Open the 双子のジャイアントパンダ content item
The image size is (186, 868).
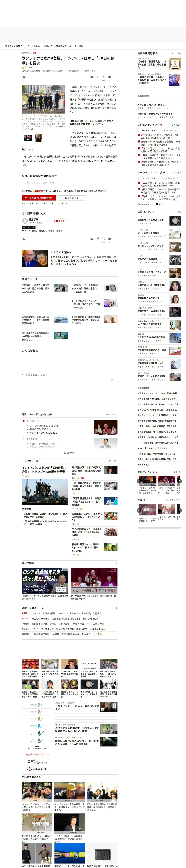pos(151,246)
